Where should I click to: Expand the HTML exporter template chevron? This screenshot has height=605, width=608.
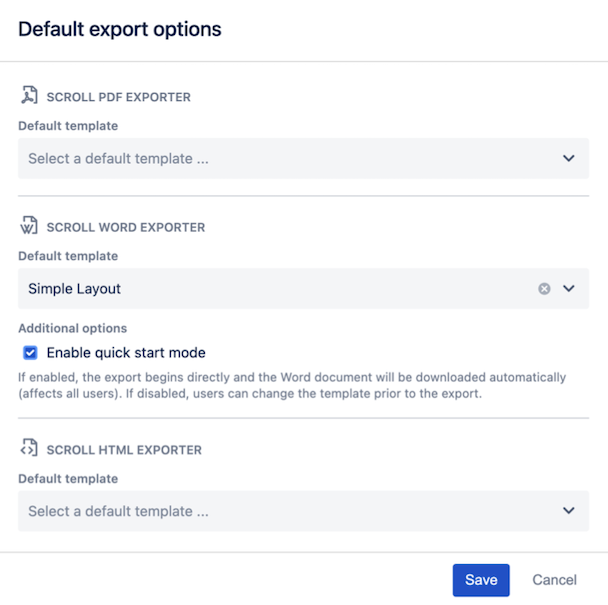568,511
